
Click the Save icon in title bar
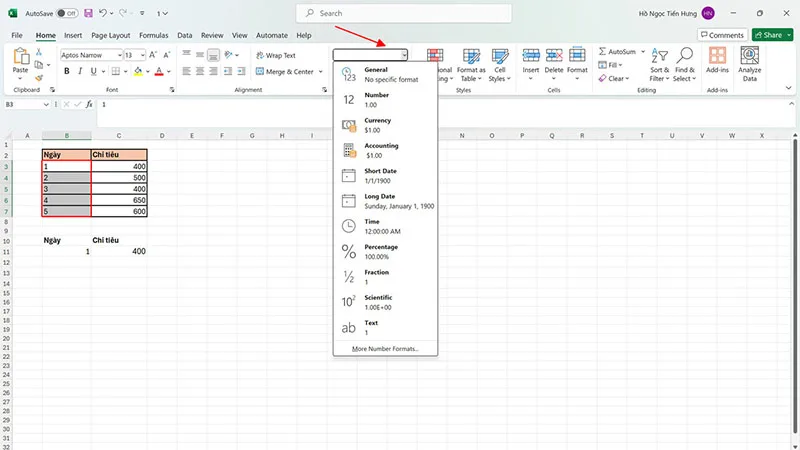pos(88,13)
